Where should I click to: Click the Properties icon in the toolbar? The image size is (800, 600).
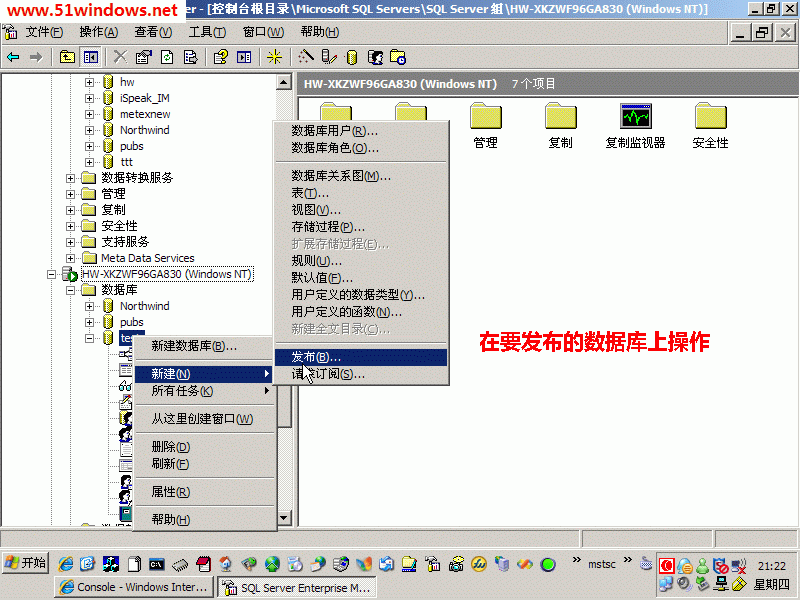tap(143, 57)
